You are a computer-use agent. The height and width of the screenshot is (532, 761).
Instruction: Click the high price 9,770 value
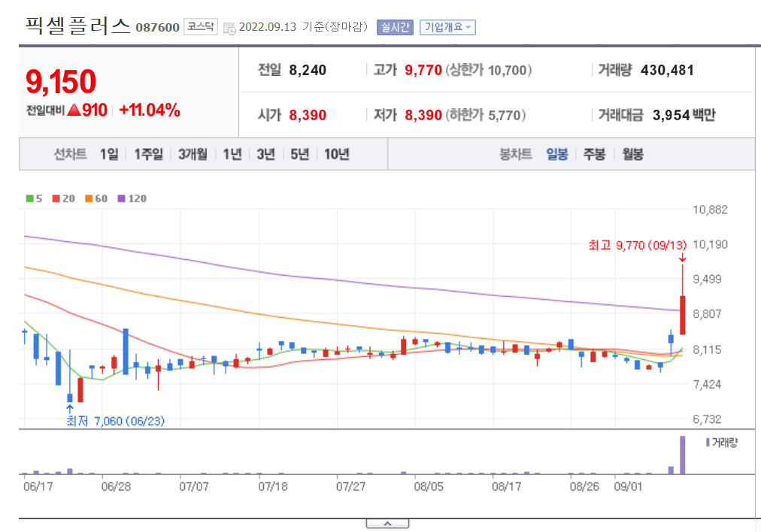tap(423, 71)
